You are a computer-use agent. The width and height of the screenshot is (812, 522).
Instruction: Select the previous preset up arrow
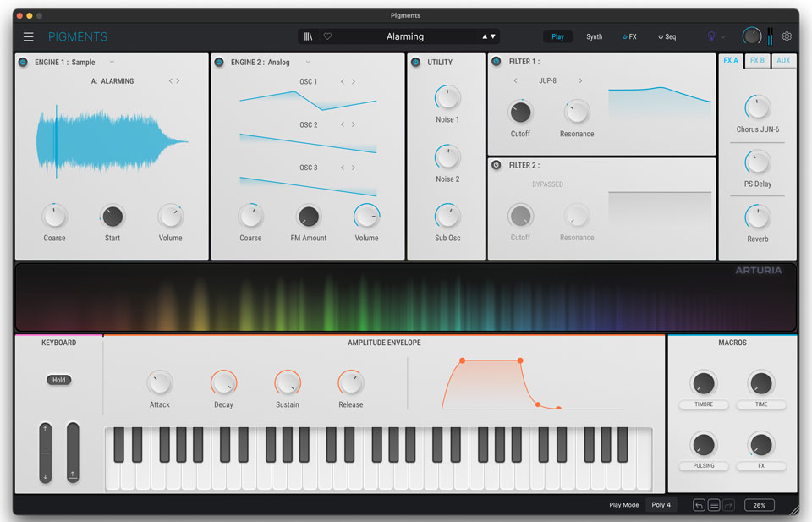click(485, 36)
